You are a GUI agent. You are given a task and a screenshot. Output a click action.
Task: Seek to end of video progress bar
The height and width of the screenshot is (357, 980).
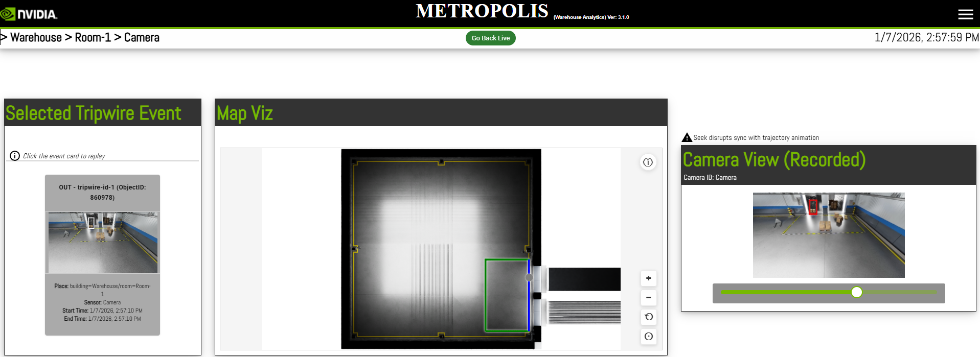point(935,292)
